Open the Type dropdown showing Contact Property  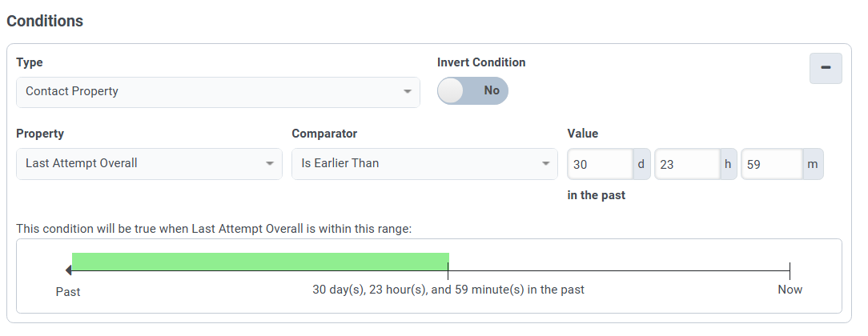click(208, 92)
